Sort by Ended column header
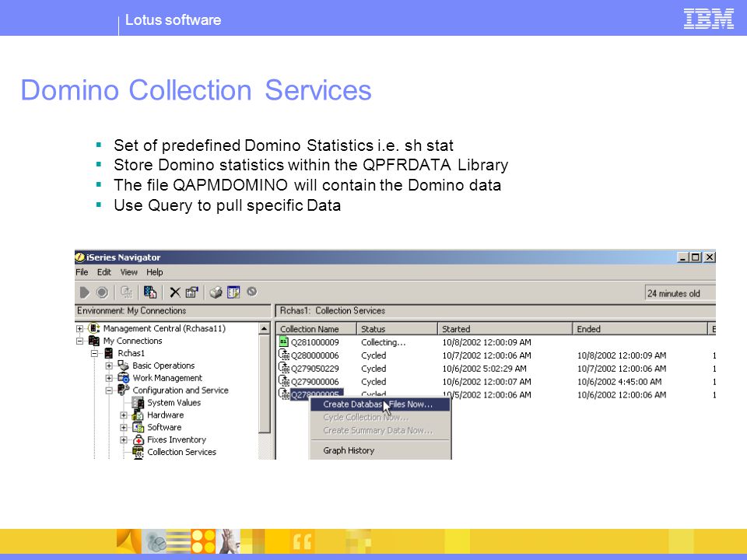This screenshot has width=747, height=560. point(640,328)
